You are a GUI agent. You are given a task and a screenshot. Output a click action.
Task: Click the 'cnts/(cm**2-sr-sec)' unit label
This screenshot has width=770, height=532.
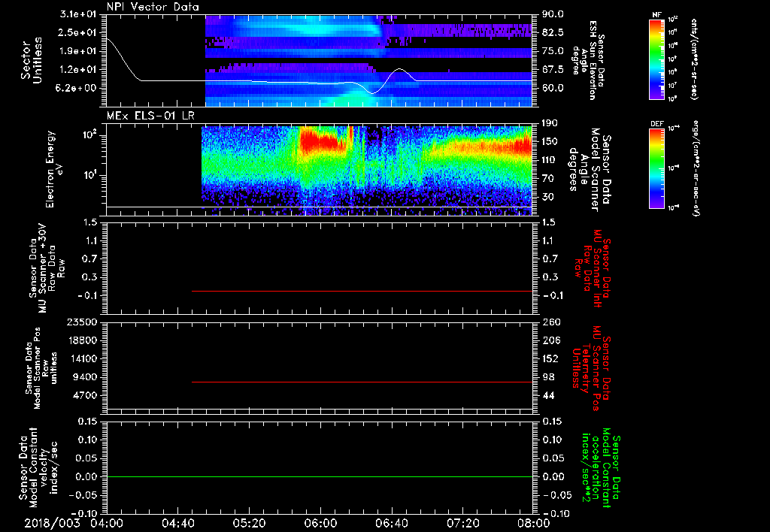(694, 59)
